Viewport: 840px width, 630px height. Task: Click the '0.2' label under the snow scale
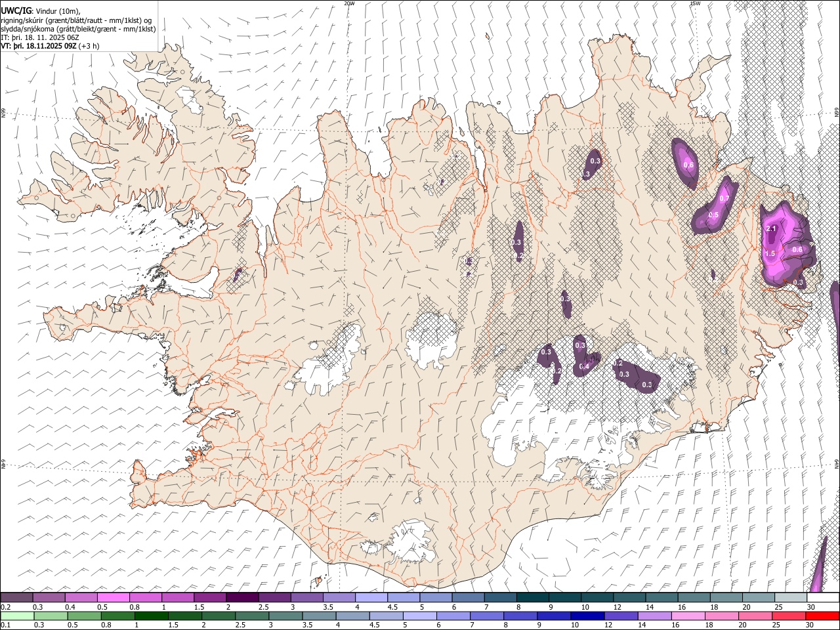tap(5, 607)
